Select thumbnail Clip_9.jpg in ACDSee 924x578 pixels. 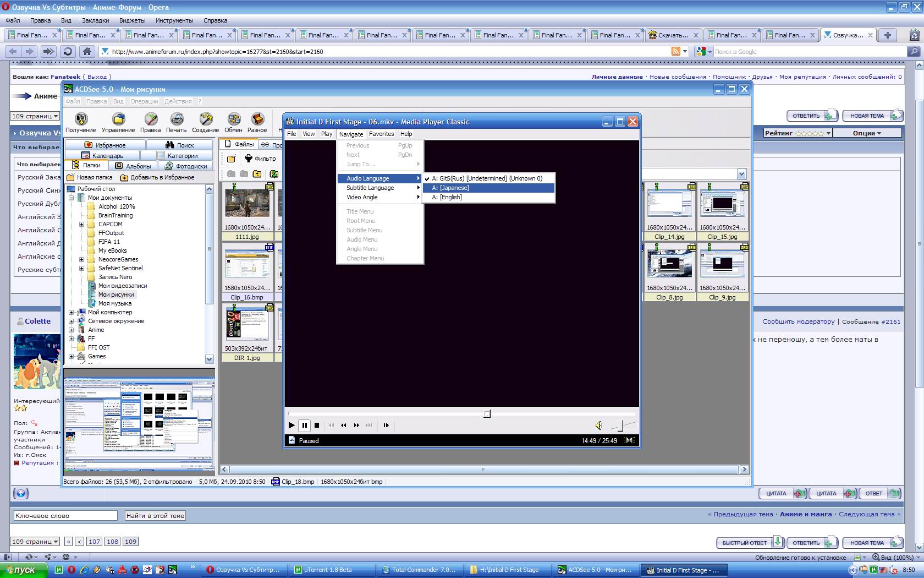click(x=722, y=272)
